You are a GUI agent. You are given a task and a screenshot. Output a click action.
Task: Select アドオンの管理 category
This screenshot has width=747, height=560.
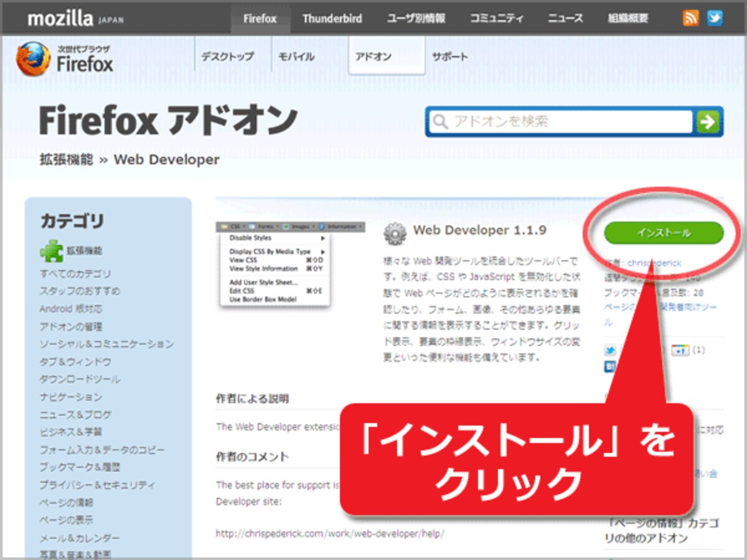coord(71,327)
